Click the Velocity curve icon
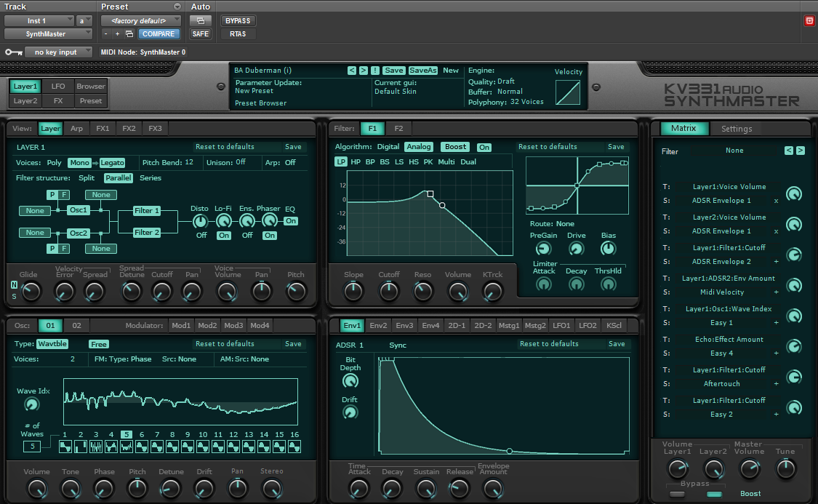This screenshot has width=818, height=504. pos(568,92)
